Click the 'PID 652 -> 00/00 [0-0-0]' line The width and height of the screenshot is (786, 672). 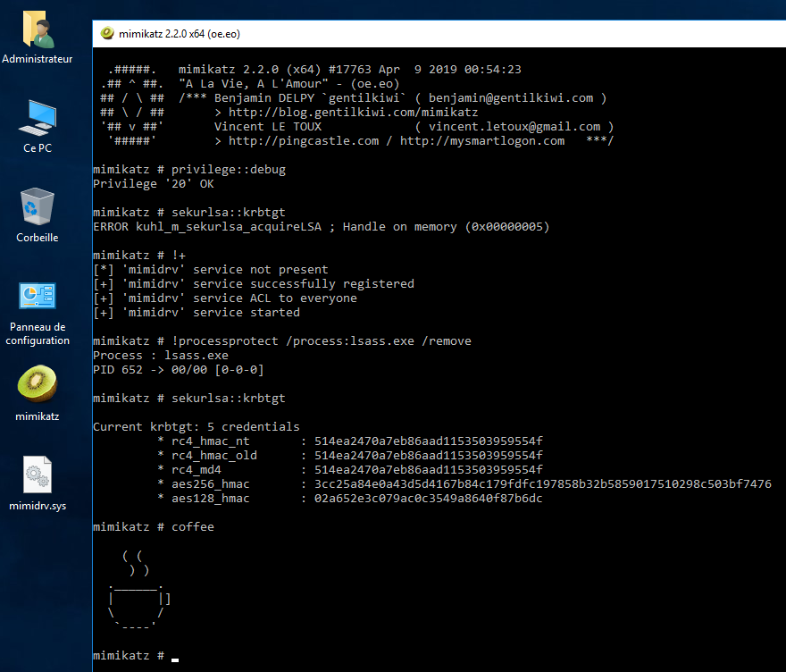click(179, 370)
